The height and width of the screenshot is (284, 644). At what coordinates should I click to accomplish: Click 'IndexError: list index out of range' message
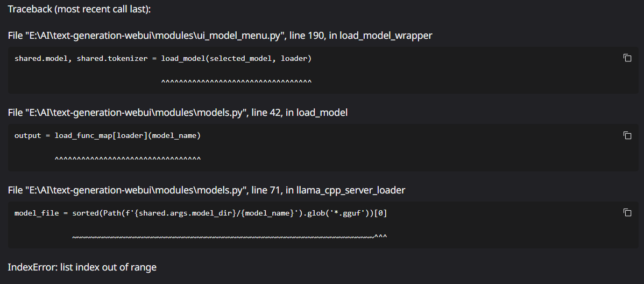82,267
